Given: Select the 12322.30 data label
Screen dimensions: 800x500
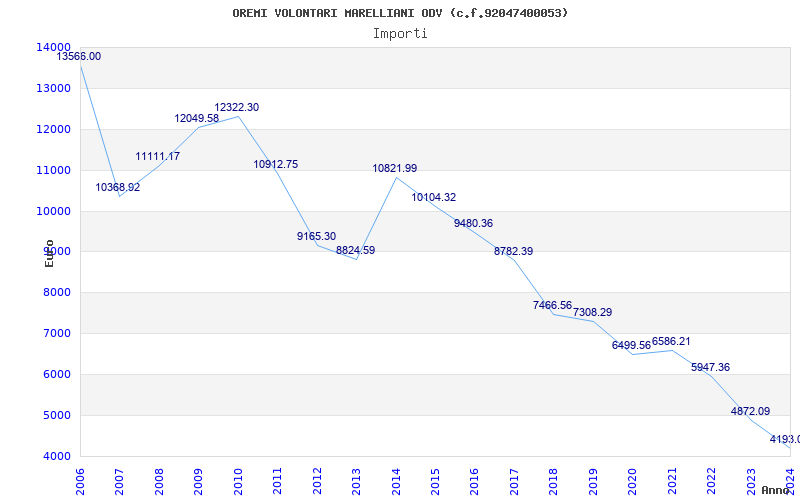Looking at the screenshot, I should [x=237, y=108].
